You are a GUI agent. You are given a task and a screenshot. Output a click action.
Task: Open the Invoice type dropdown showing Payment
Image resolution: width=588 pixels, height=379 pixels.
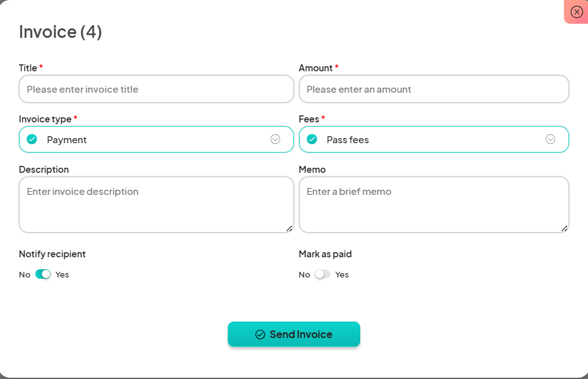coord(156,139)
